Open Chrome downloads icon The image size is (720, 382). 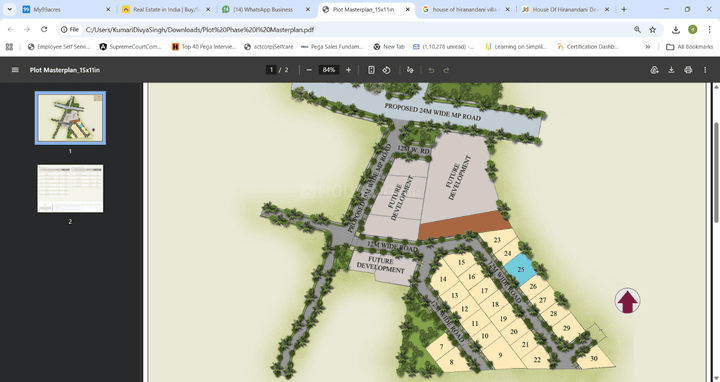(x=675, y=29)
